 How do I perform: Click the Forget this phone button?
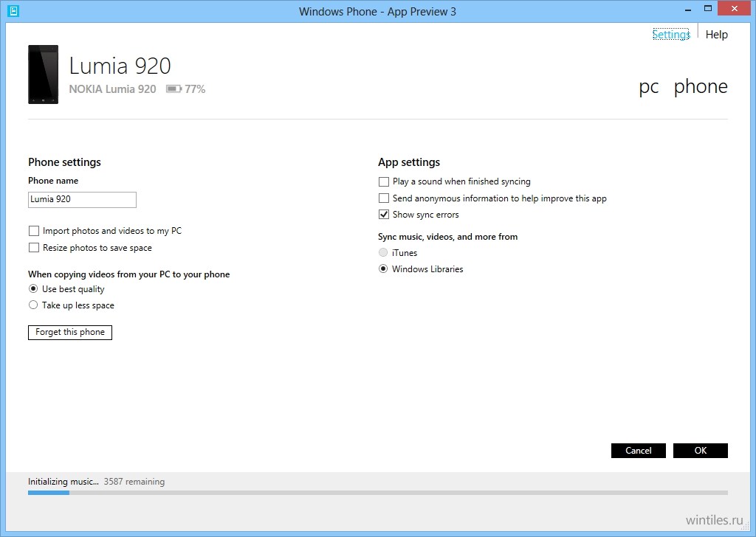click(70, 333)
